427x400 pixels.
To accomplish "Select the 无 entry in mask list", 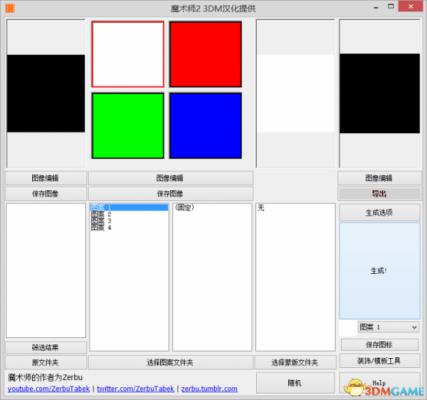I will (261, 208).
